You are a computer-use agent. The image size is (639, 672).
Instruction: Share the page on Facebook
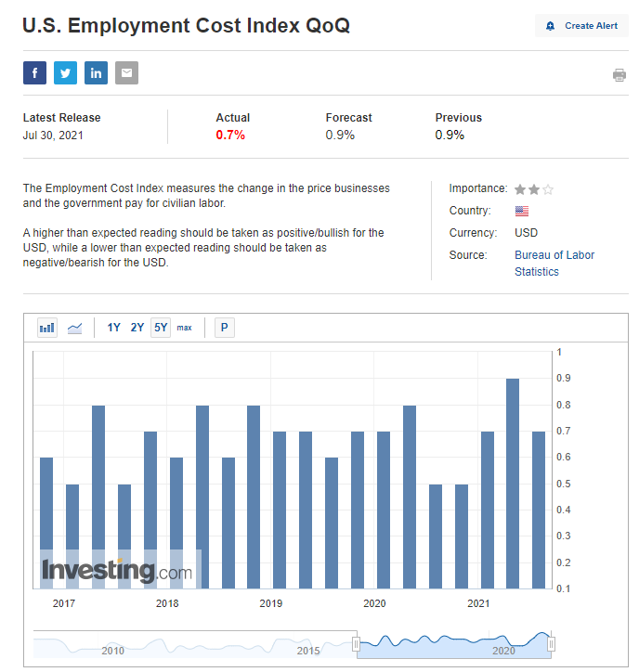click(x=34, y=73)
